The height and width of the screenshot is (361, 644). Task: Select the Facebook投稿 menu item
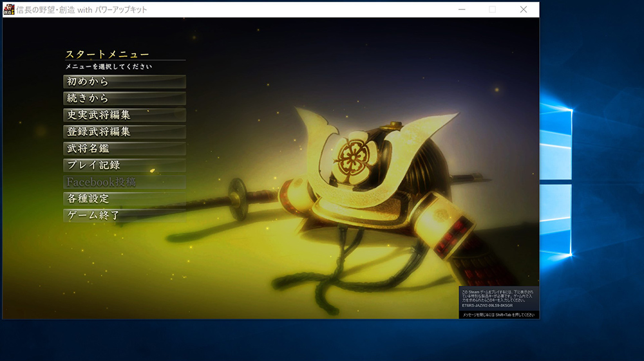click(124, 182)
